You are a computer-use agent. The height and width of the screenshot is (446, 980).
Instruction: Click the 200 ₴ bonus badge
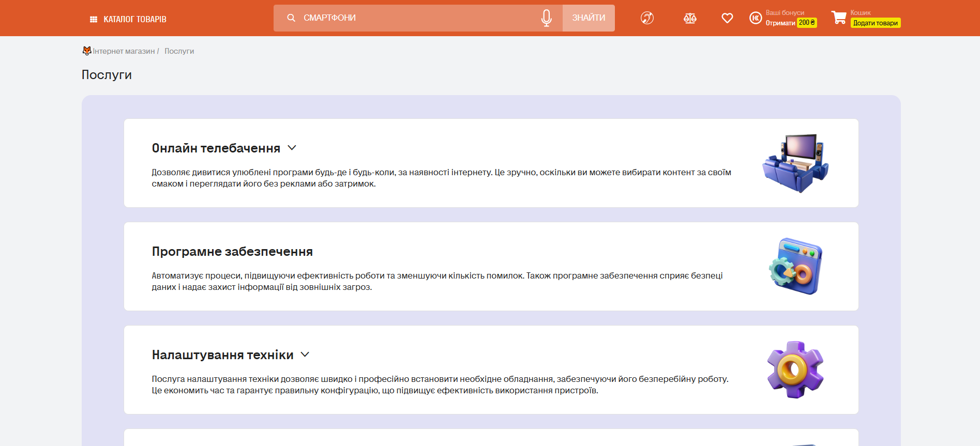point(806,23)
